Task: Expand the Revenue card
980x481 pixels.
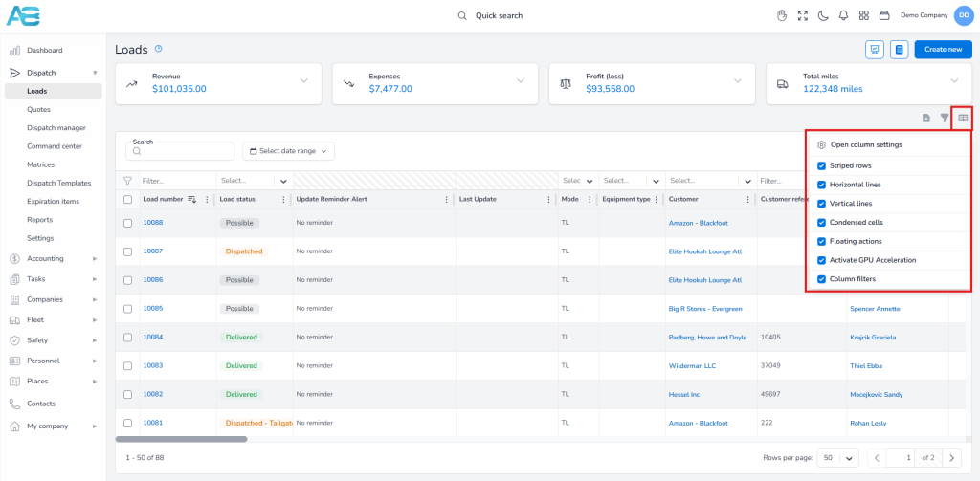Action: [x=304, y=80]
